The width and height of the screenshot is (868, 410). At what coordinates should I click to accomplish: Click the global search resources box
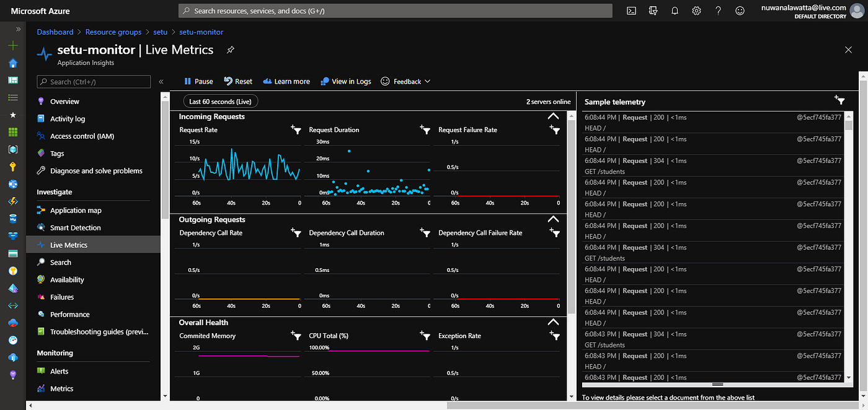(395, 11)
